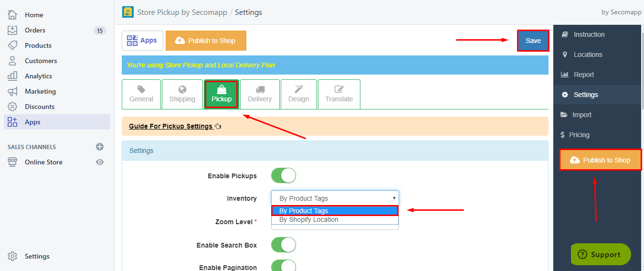Click the Import folder icon

coord(564,115)
